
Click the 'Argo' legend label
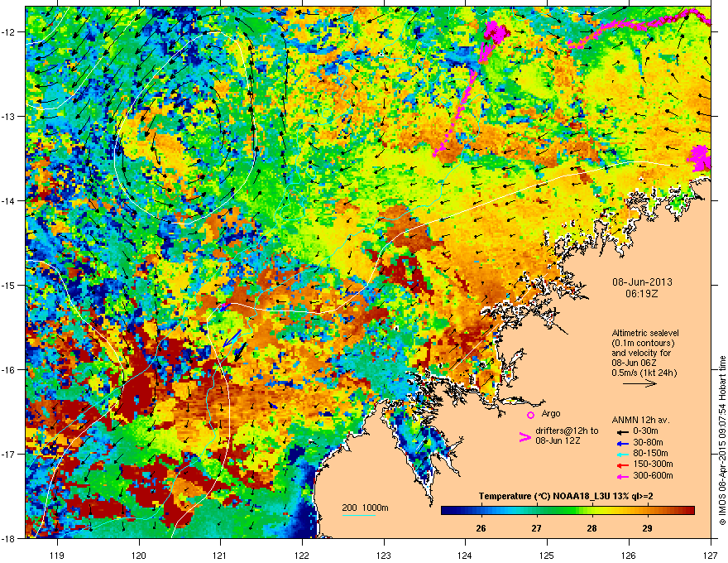point(551,413)
